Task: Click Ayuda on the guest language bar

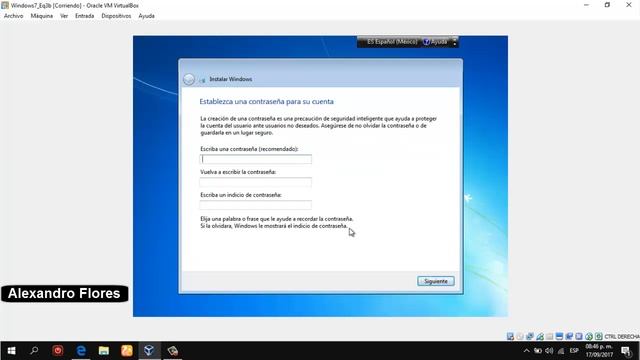Action: pos(435,42)
